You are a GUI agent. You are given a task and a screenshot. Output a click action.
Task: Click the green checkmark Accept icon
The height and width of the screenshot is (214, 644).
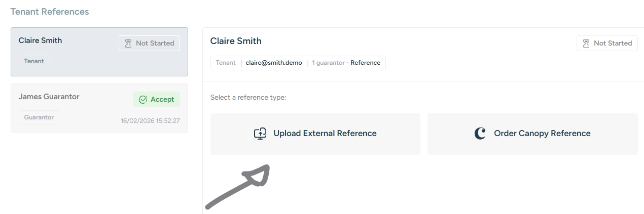tap(142, 100)
